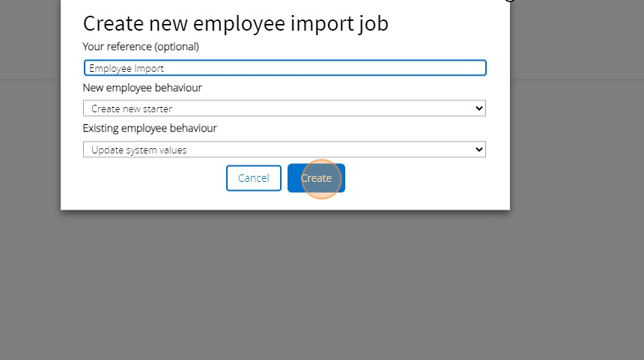644x360 pixels.
Task: Click the "New employee behaviour" label text
Action: tap(142, 88)
